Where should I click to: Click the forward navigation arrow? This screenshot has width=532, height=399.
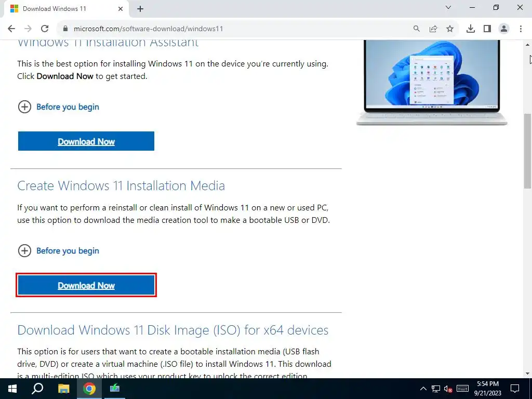click(x=28, y=29)
